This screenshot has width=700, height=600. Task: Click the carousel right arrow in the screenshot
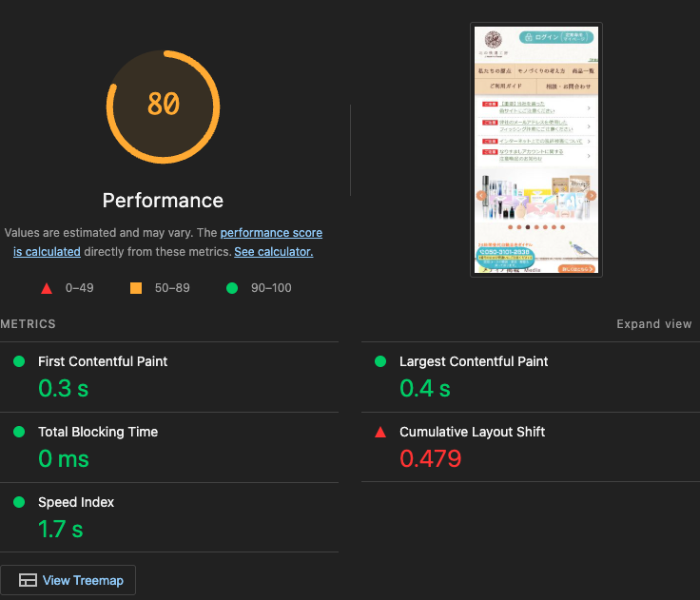click(591, 196)
